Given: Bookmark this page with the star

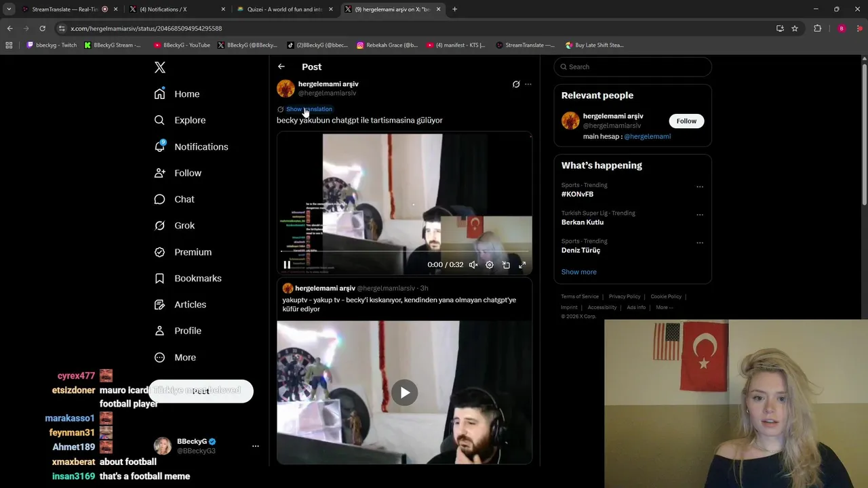Looking at the screenshot, I should 795,28.
